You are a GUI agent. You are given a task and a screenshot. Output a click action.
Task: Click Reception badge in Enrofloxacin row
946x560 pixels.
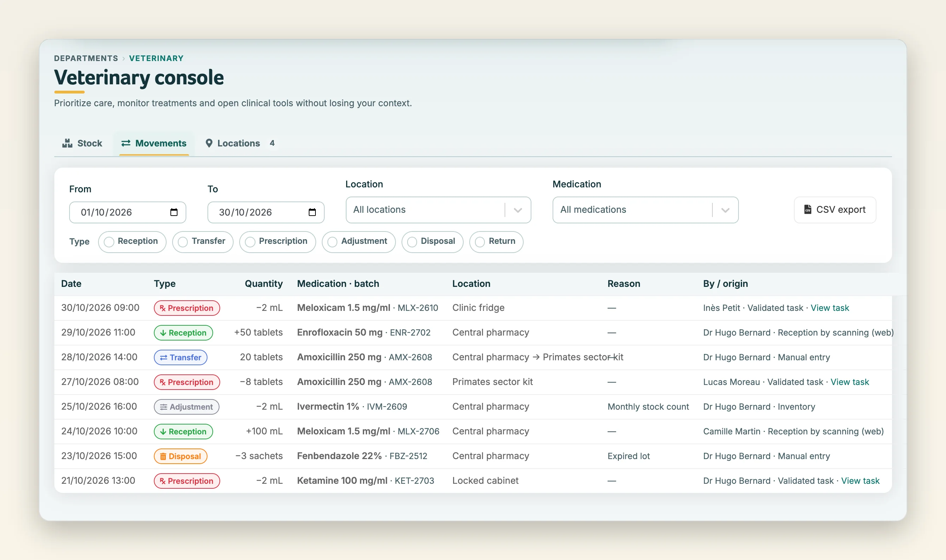(183, 332)
